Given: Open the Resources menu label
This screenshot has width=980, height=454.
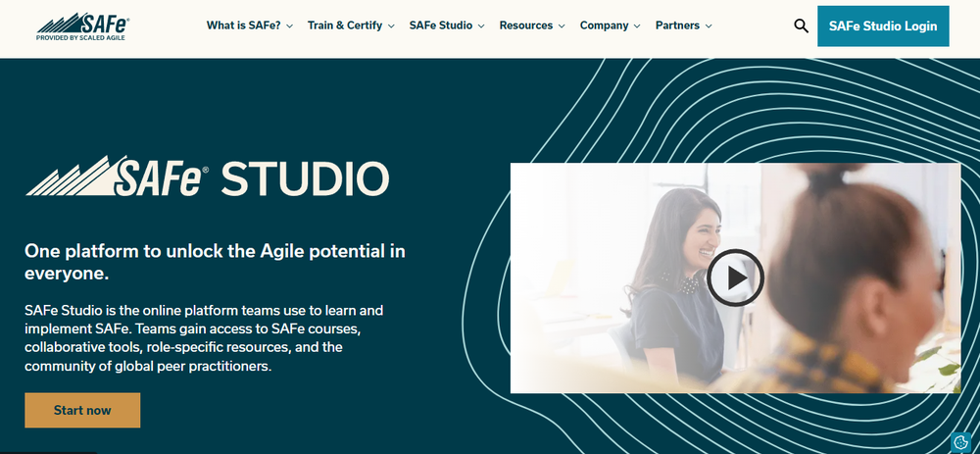Looking at the screenshot, I should [x=525, y=25].
